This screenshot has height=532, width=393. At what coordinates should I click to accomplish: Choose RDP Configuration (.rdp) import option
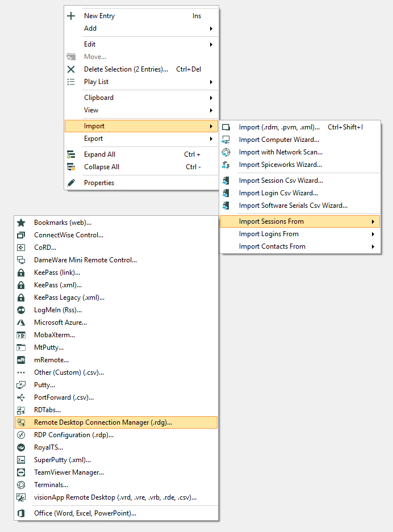click(x=74, y=435)
